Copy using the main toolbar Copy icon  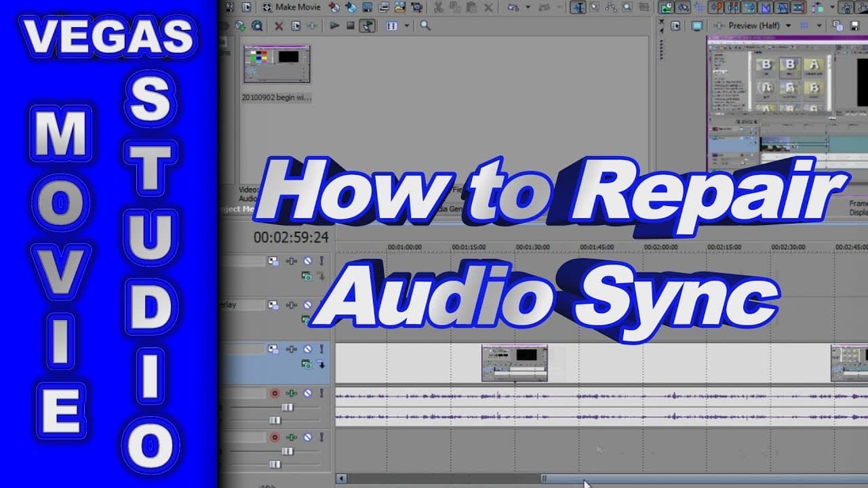tap(454, 7)
